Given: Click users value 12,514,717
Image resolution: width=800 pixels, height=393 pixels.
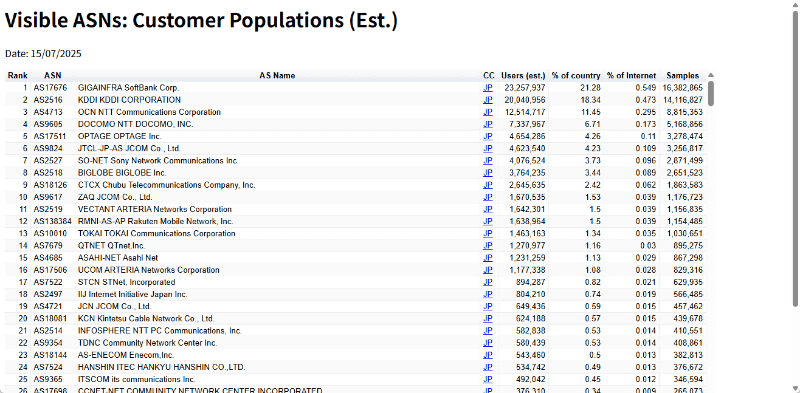Looking at the screenshot, I should (x=525, y=112).
